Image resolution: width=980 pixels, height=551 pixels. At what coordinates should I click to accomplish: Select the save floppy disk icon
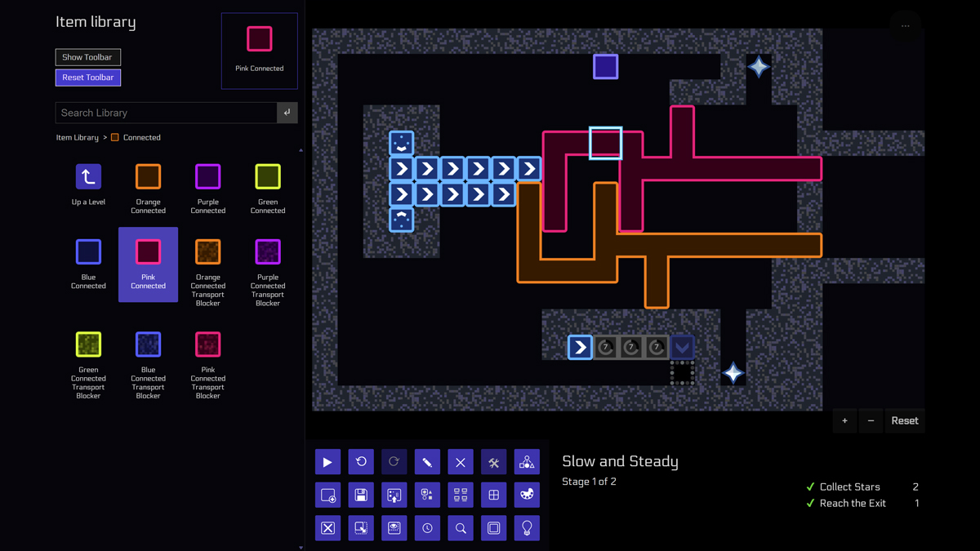pyautogui.click(x=361, y=495)
